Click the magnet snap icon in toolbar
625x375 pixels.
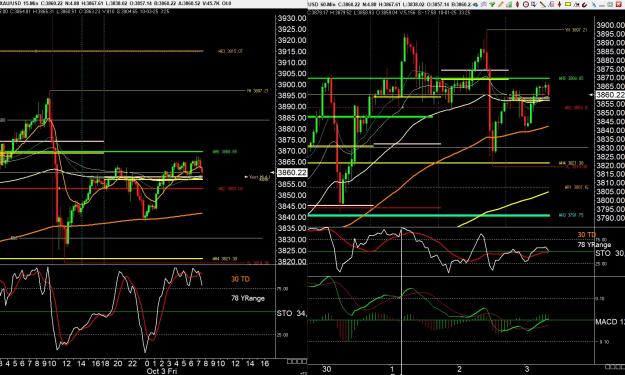pos(584,4)
